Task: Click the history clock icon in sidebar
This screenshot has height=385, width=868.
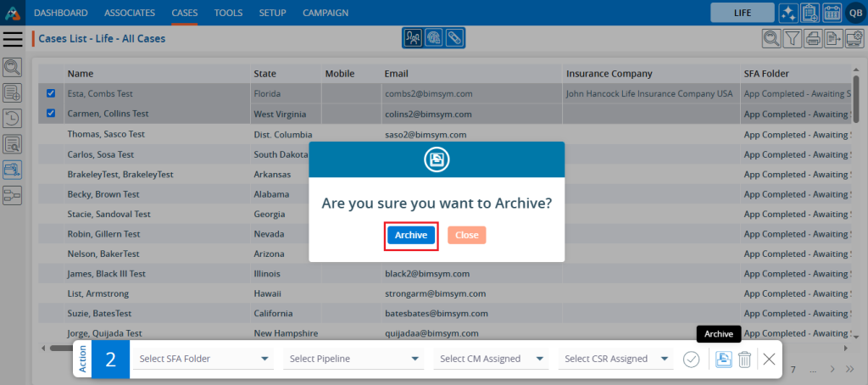Action: pyautogui.click(x=13, y=118)
